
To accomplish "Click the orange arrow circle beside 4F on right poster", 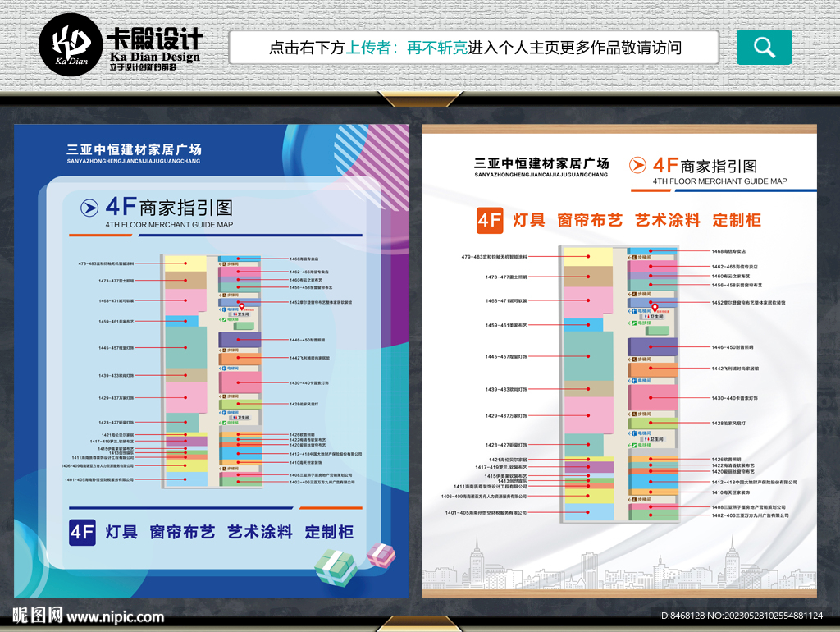I will coord(637,165).
